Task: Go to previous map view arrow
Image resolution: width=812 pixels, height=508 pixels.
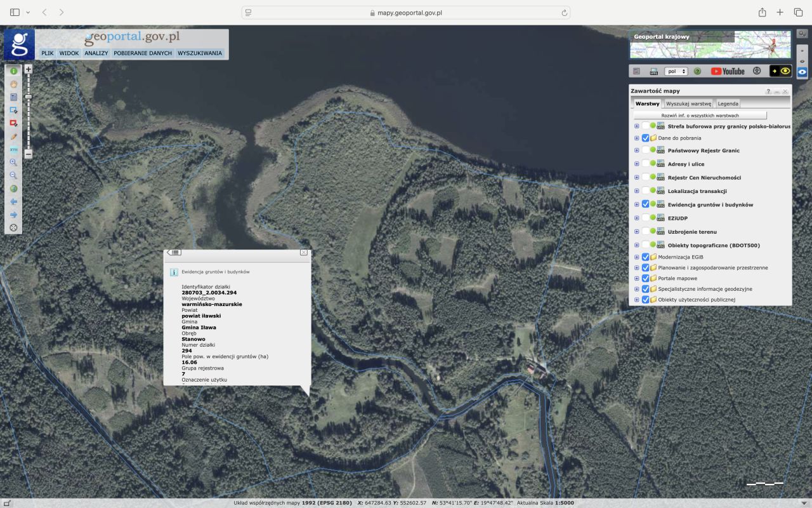Action: [13, 202]
